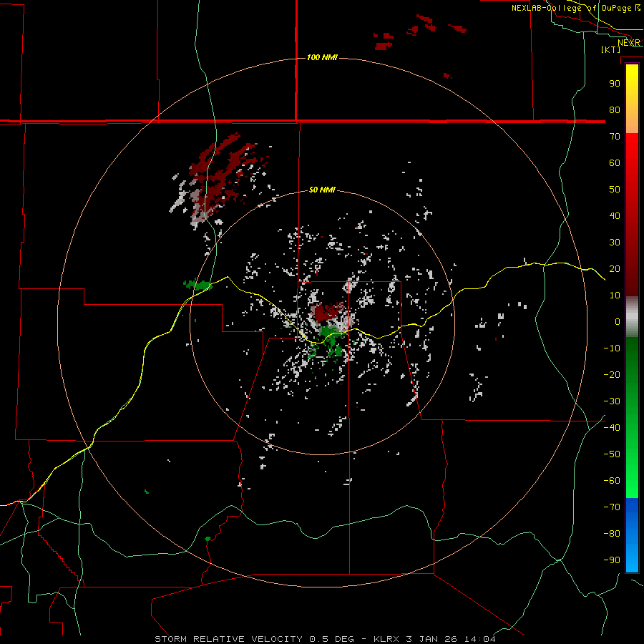Image resolution: width=644 pixels, height=644 pixels.
Task: Click the NEXR label above the color scale
Action: pos(629,43)
